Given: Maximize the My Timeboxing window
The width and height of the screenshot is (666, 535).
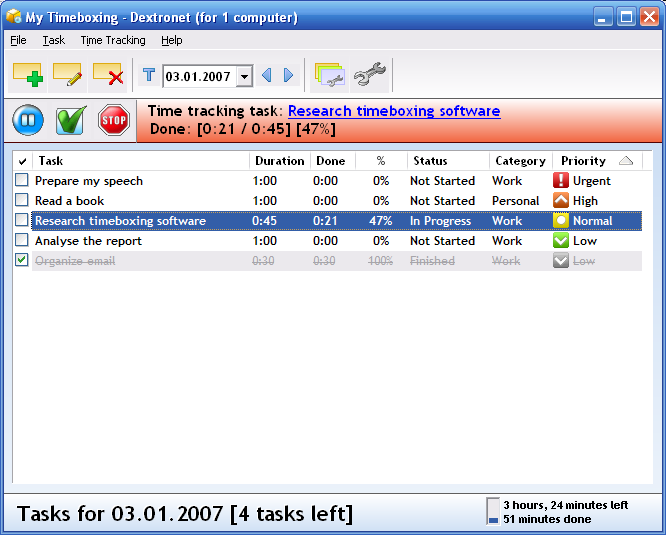Looking at the screenshot, I should click(626, 17).
